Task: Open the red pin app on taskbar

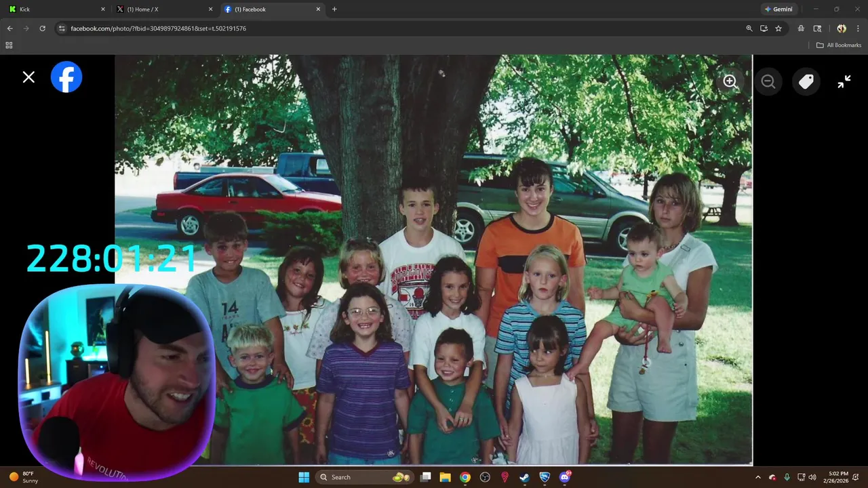Action: coord(505,477)
